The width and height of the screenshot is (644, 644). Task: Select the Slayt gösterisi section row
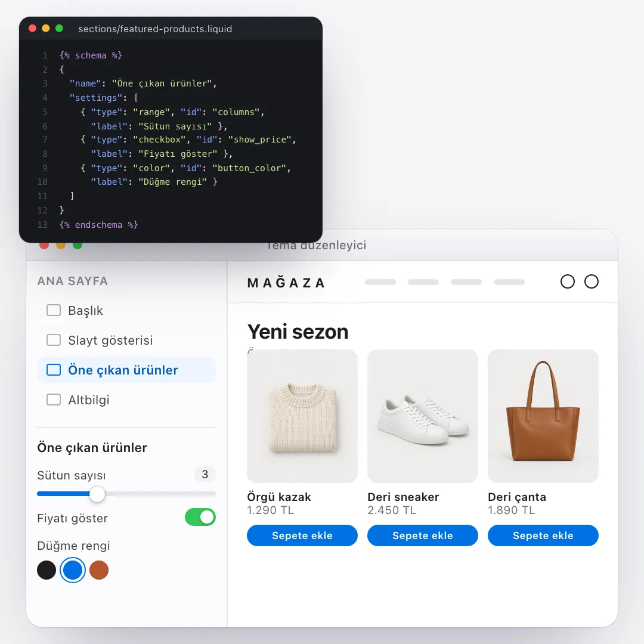126,340
